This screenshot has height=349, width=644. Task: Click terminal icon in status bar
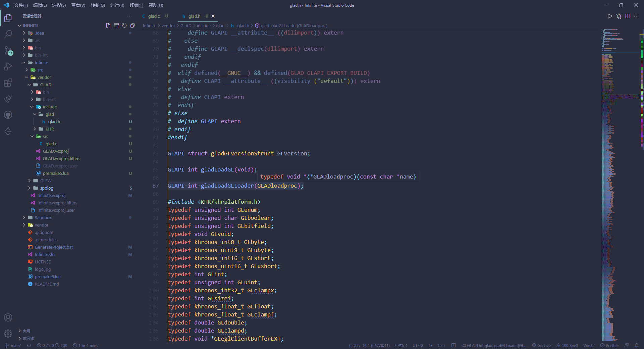click(x=453, y=345)
